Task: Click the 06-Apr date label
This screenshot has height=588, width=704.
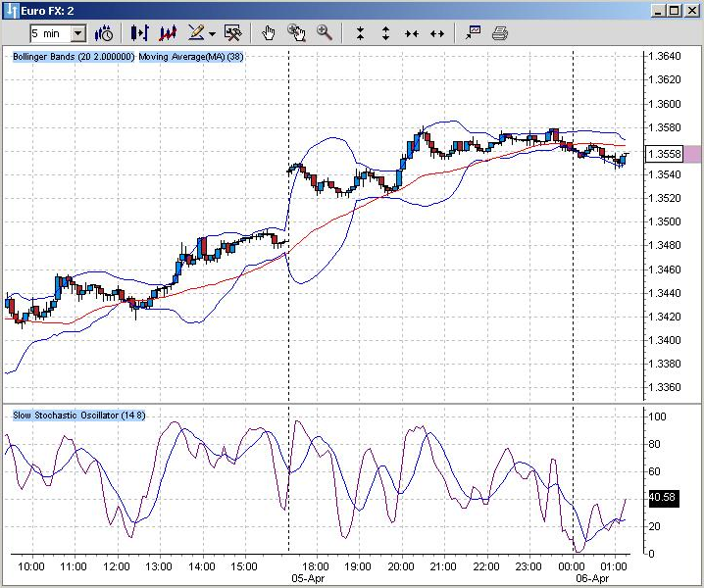Action: (592, 578)
